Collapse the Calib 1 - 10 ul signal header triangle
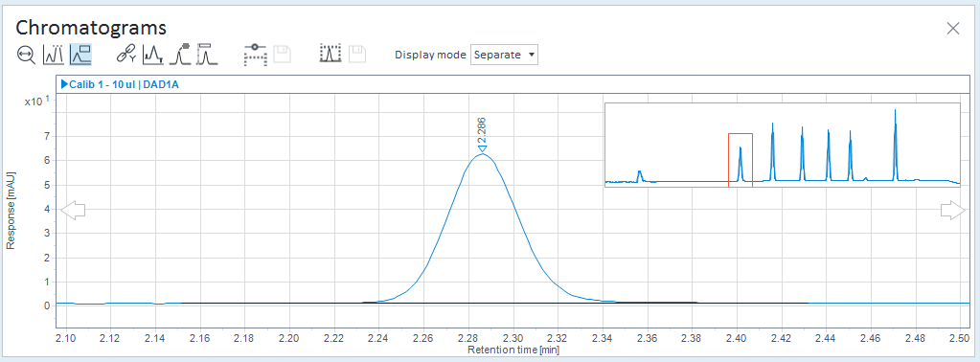Viewport: 980px width, 362px height. (64, 84)
